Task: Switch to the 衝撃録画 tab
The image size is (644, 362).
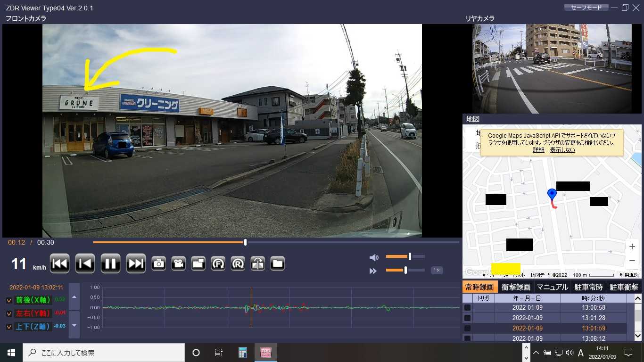Action: [x=516, y=287]
